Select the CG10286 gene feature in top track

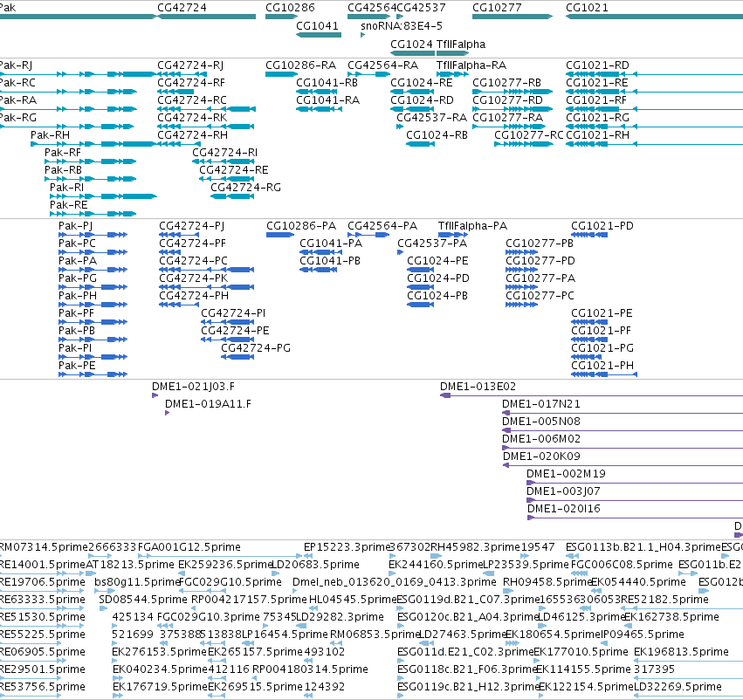coord(281,17)
